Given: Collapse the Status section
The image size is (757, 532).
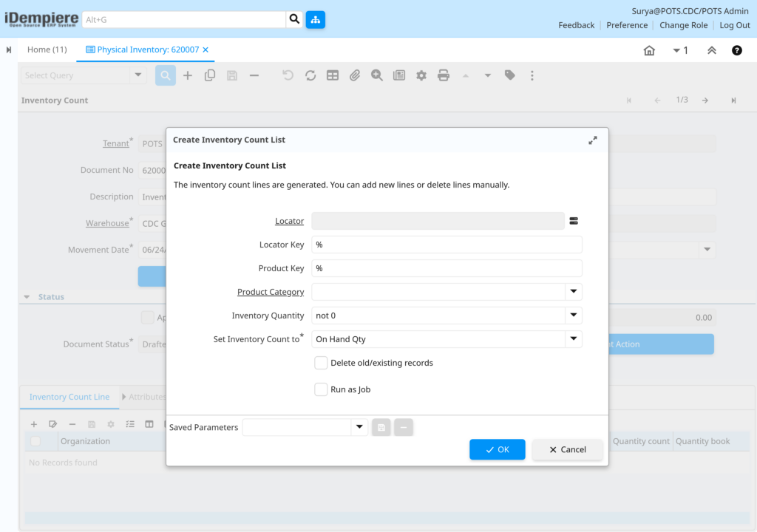Looking at the screenshot, I should [x=27, y=297].
